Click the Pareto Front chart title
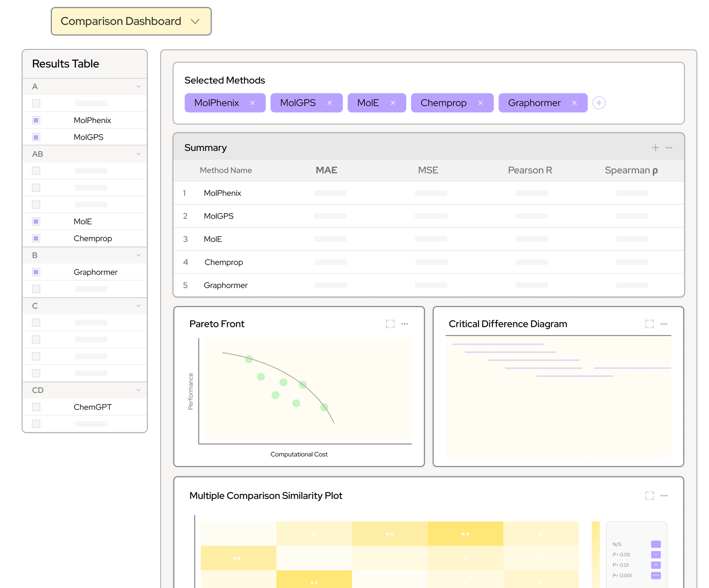709x588 pixels. pyautogui.click(x=217, y=324)
